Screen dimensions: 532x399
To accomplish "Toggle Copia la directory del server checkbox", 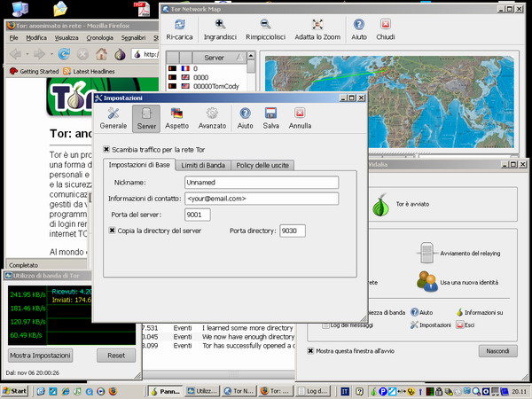I will 113,231.
